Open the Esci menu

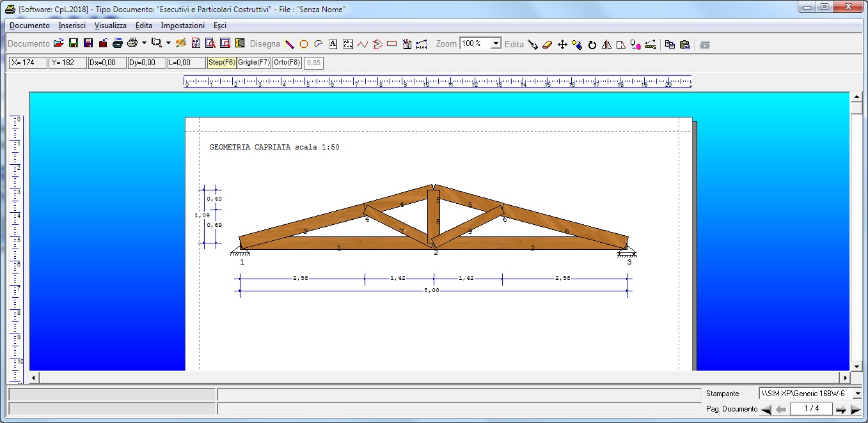click(220, 26)
